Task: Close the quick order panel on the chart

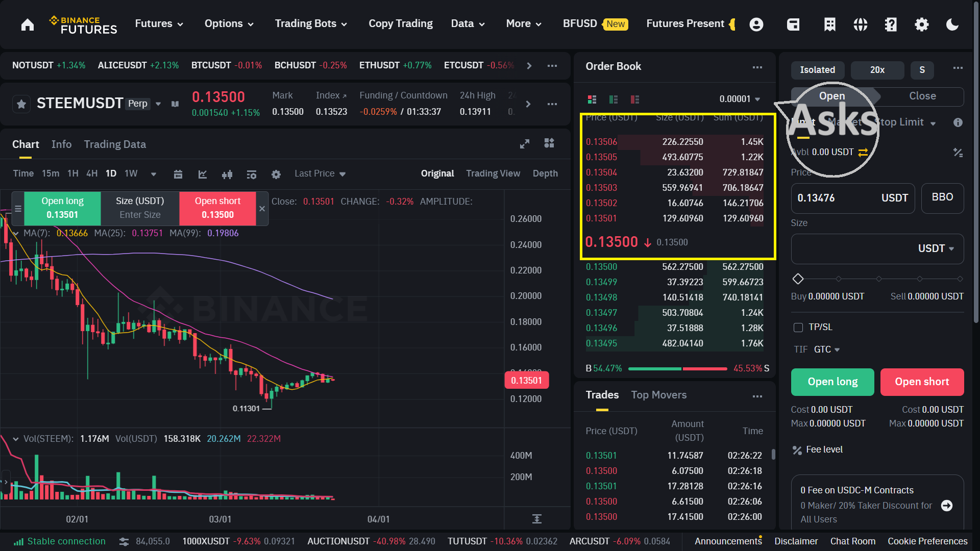Action: click(x=262, y=209)
